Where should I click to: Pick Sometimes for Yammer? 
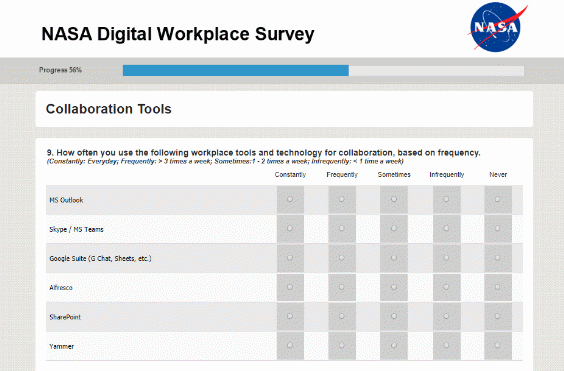click(x=394, y=345)
